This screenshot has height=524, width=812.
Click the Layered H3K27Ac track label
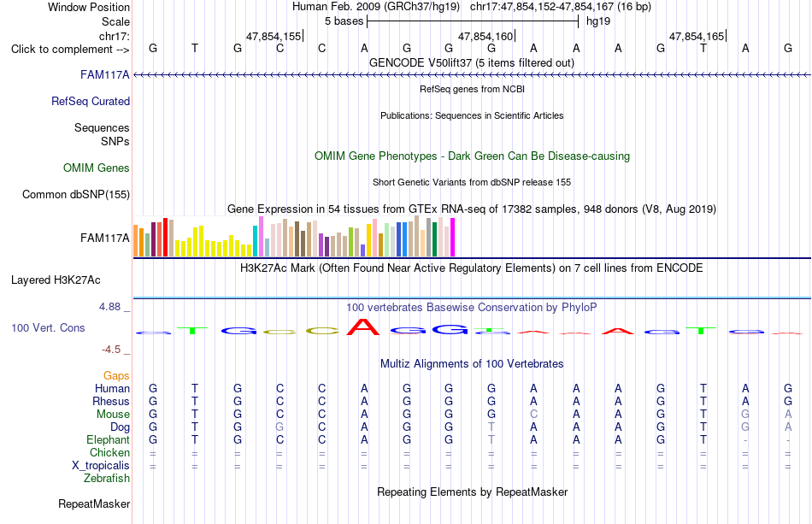coord(56,280)
